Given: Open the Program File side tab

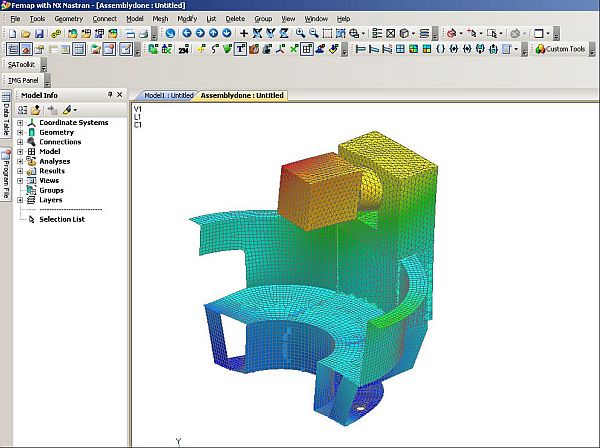Looking at the screenshot, I should click(6, 175).
